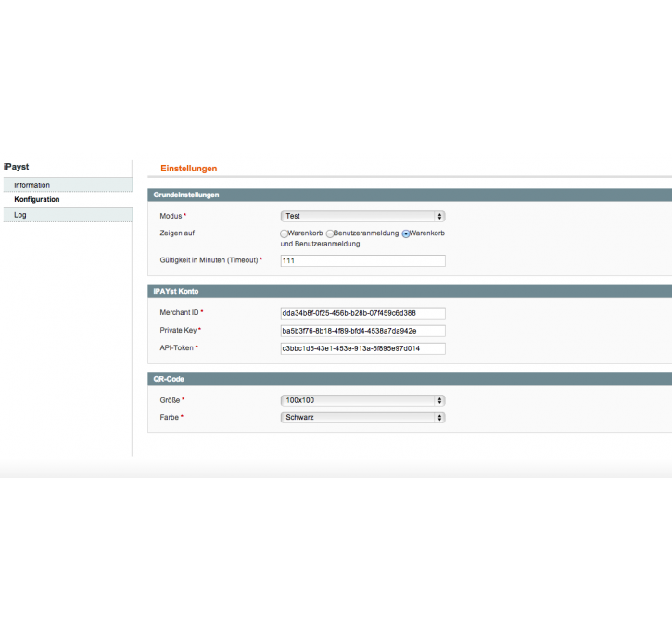672x630 pixels.
Task: Click the Merchant ID label
Action: pyautogui.click(x=179, y=312)
